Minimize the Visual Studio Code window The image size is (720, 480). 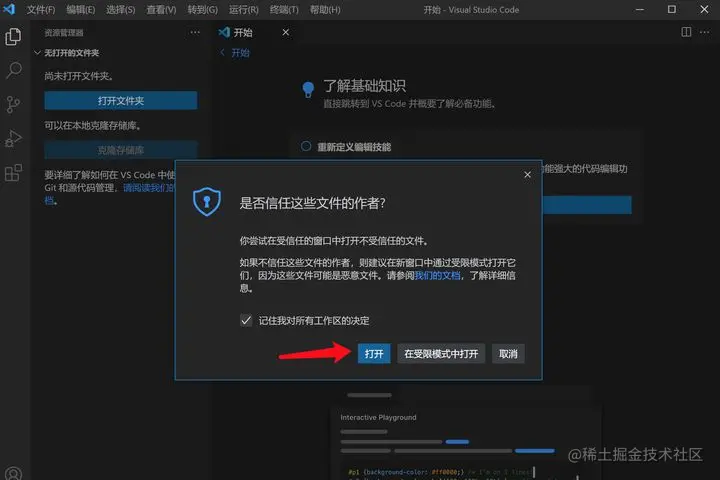(640, 9)
